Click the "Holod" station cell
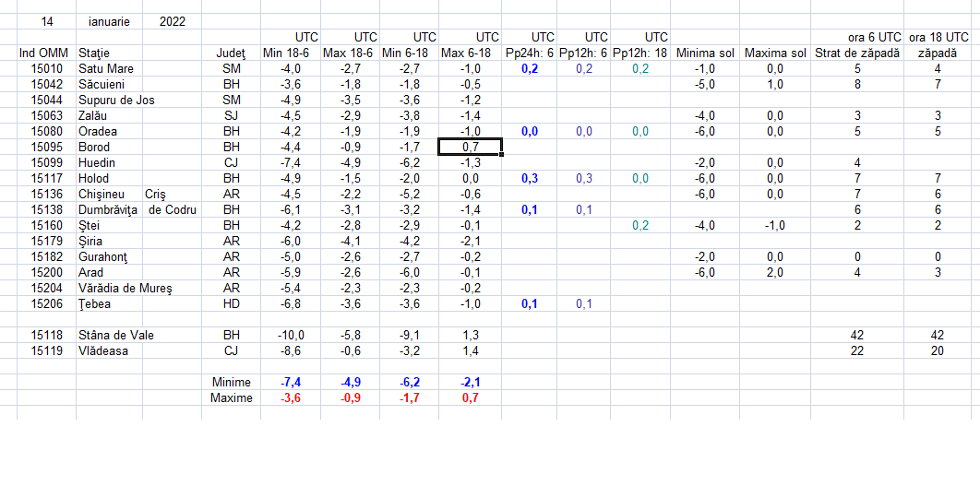The image size is (980, 498). (x=94, y=179)
